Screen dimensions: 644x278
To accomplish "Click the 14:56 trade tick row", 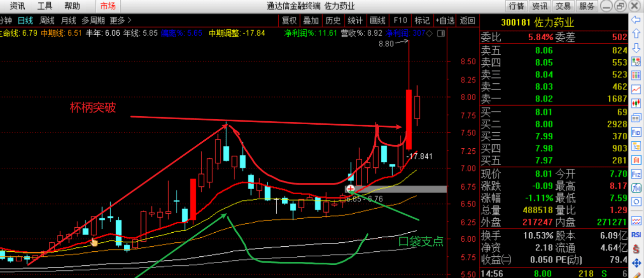I will [554, 273].
